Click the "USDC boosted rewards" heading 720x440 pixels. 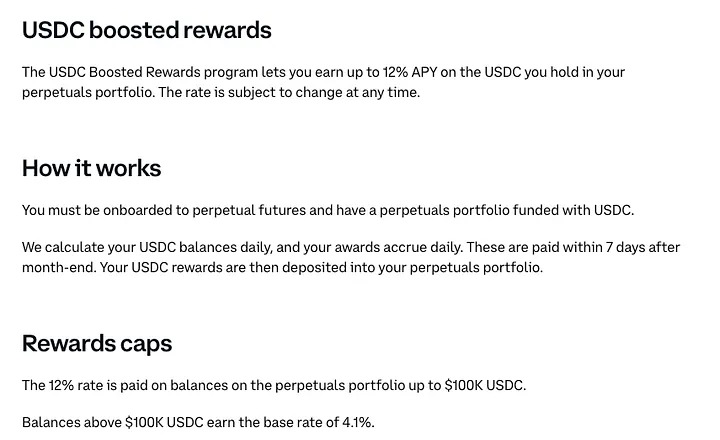coord(146,30)
